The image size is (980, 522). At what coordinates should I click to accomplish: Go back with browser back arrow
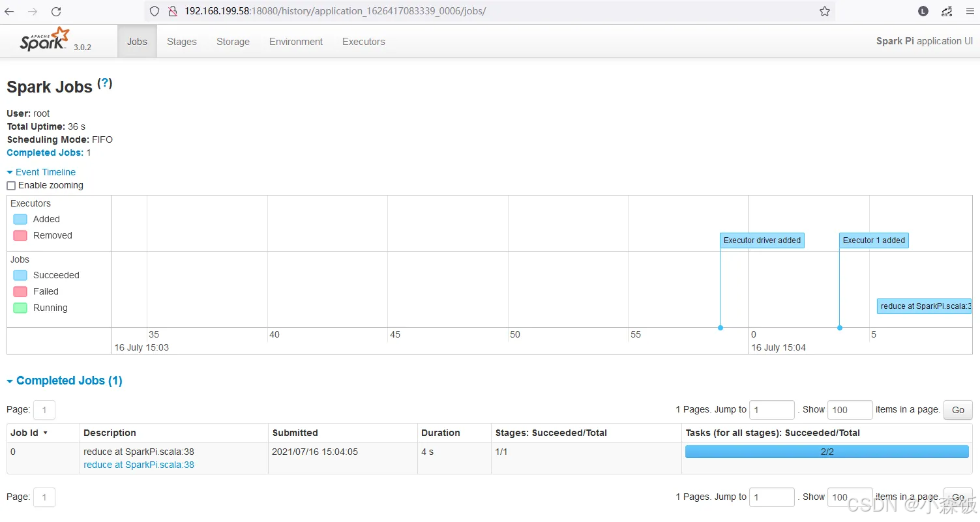click(x=9, y=11)
